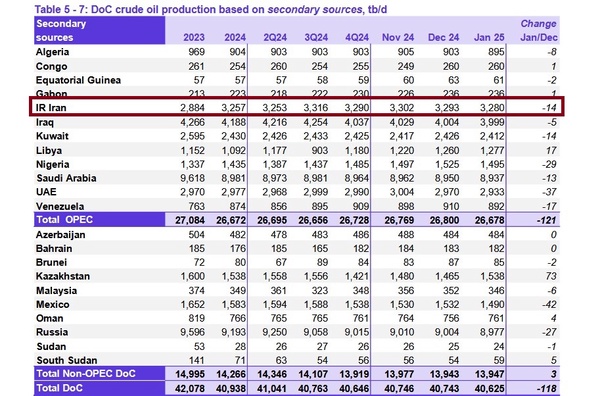Select the Total OPEC change value -121
This screenshot has width=600, height=396.
(x=546, y=220)
